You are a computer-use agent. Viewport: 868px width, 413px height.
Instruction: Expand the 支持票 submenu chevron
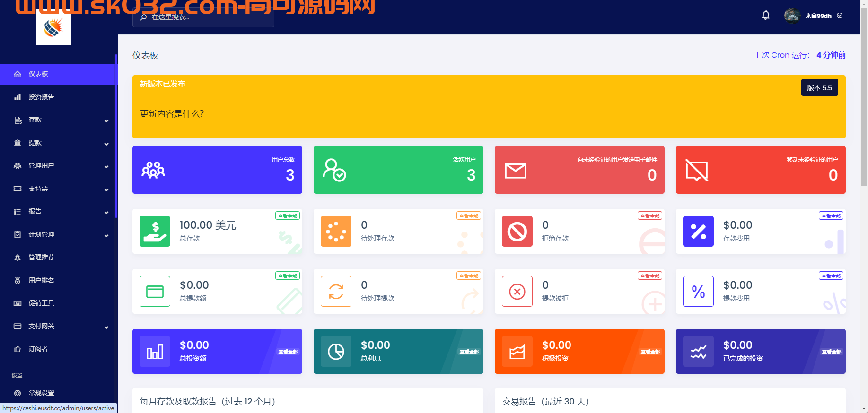(106, 189)
